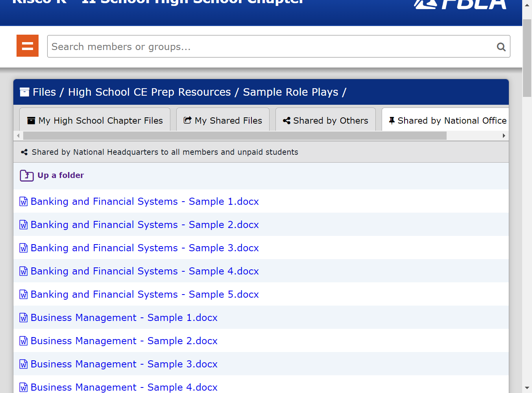
Task: Click Word icon for Banking Sample 4
Action: (x=24, y=271)
